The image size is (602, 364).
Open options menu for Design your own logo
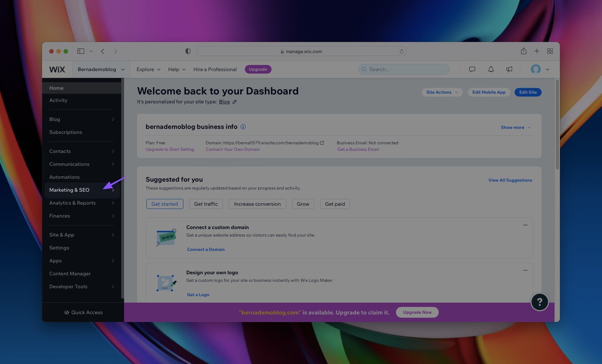(525, 270)
